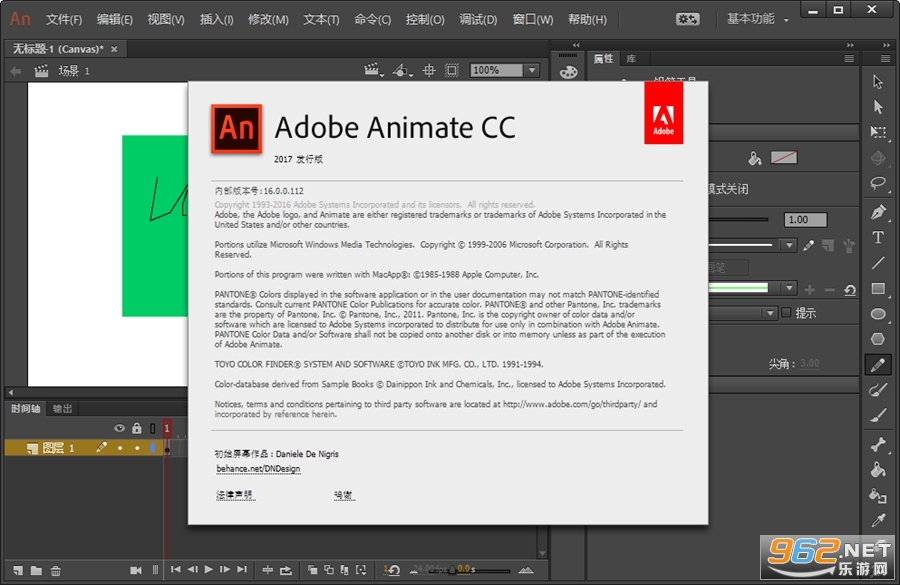
Task: Switch to the 库 tab
Action: [x=631, y=59]
